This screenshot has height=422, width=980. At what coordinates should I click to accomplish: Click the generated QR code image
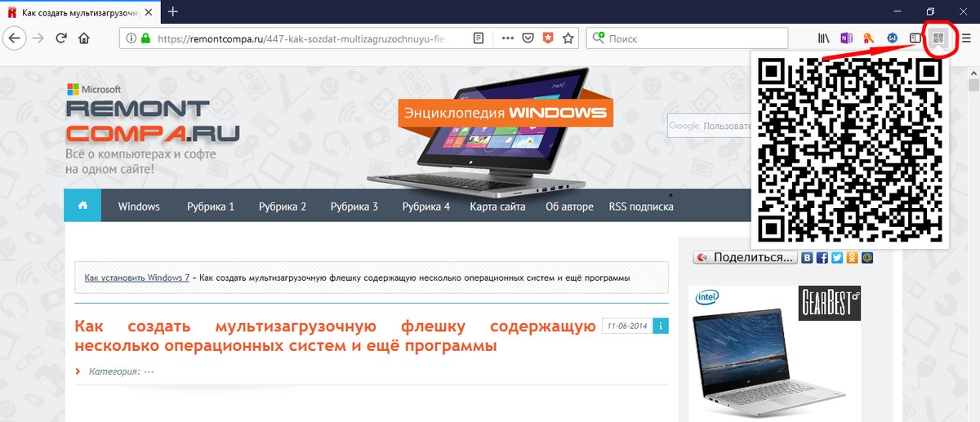850,150
